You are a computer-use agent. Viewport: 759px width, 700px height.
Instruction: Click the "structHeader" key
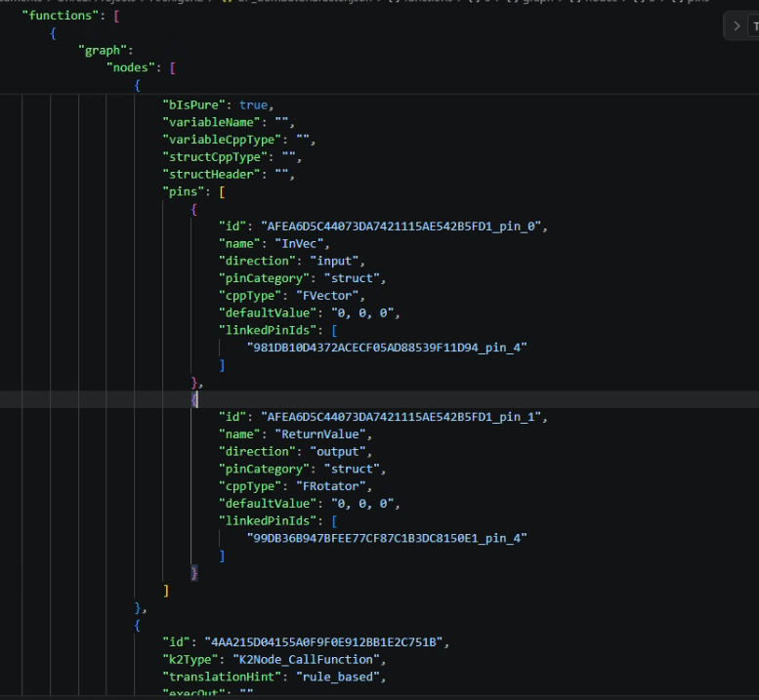tap(211, 175)
